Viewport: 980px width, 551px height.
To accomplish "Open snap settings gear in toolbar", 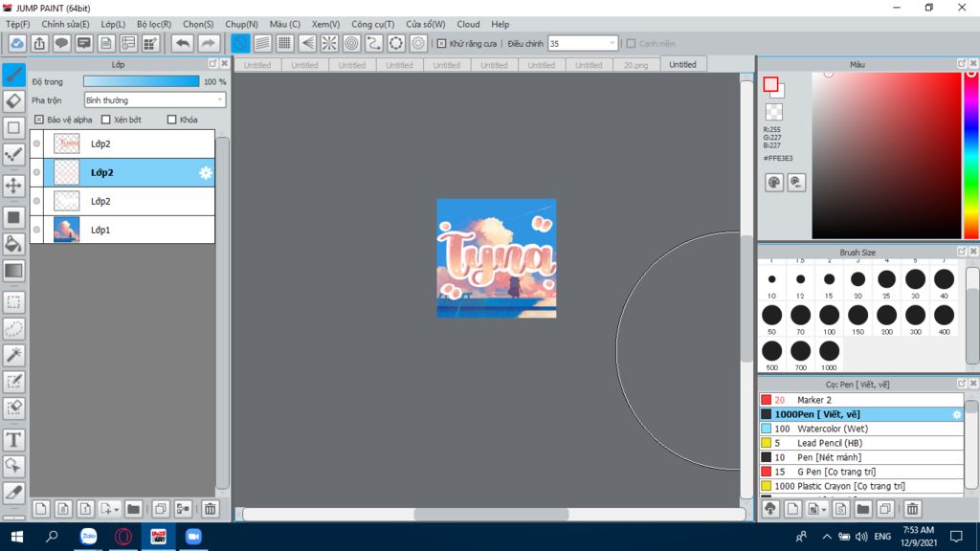I will coord(418,43).
